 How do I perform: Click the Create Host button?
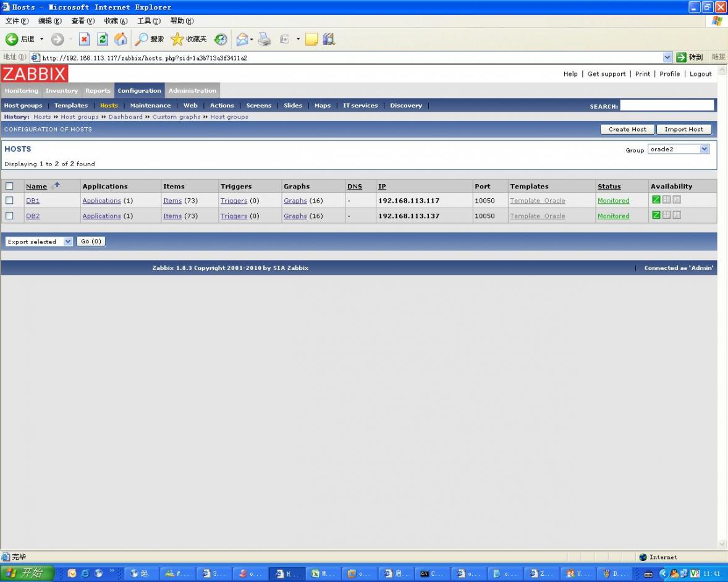[627, 130]
